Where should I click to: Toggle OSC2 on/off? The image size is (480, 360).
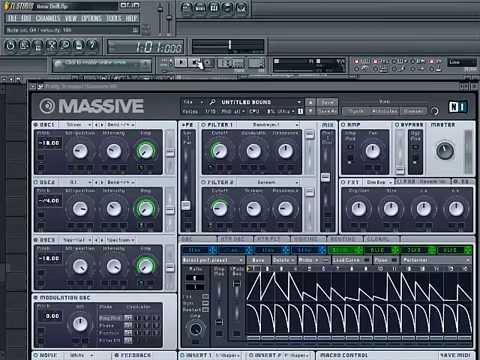tap(36, 182)
